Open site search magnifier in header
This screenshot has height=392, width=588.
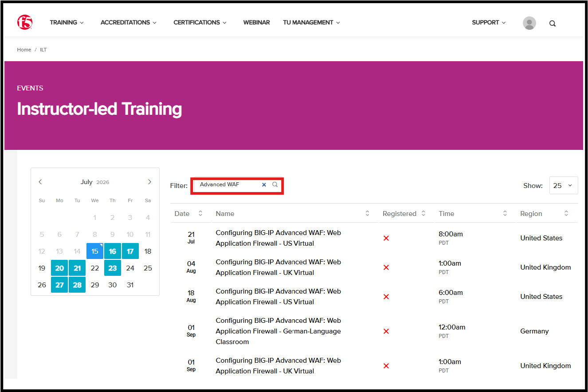553,24
